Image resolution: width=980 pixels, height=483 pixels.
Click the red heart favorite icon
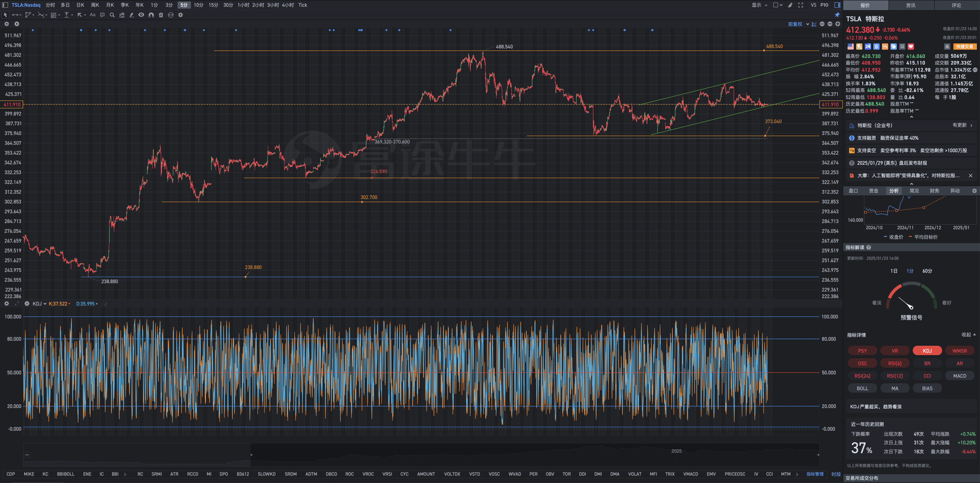coord(911,47)
